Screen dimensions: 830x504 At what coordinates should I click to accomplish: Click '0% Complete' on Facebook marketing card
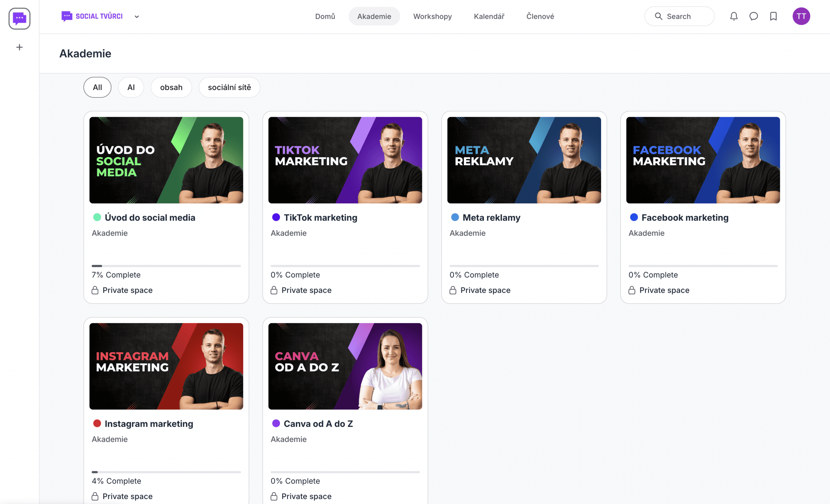[653, 275]
